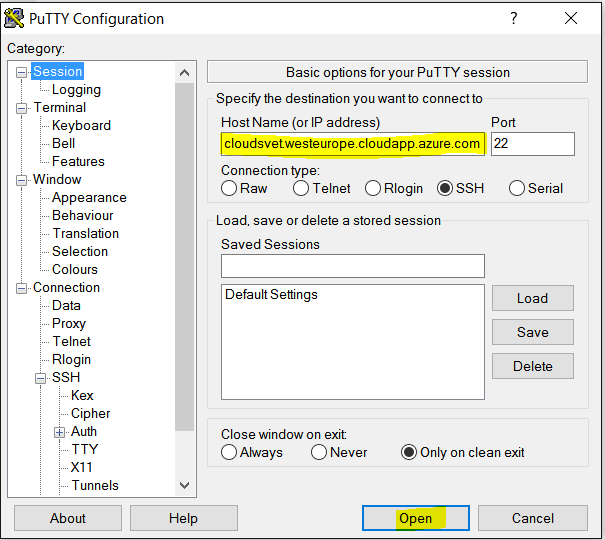Open the Behaviour category
The image size is (605, 540).
83,215
